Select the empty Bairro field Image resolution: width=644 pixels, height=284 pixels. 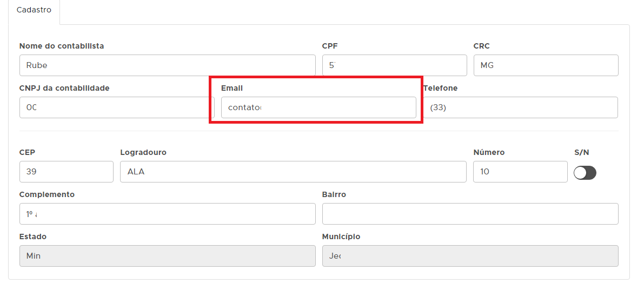pos(470,214)
